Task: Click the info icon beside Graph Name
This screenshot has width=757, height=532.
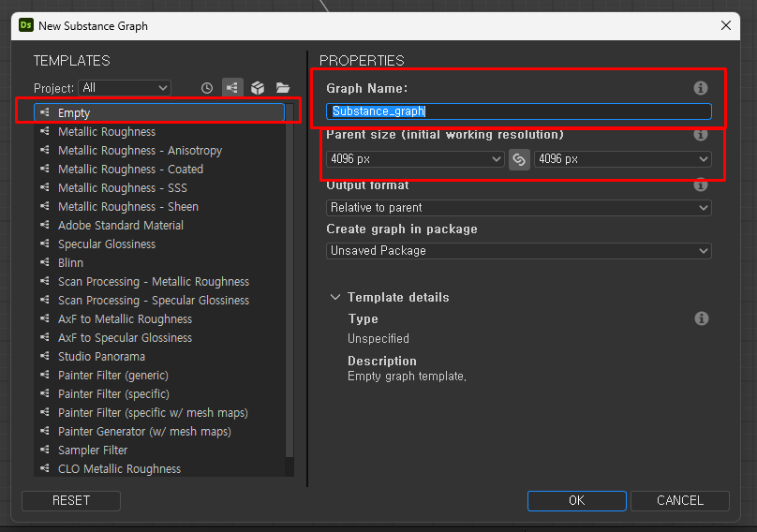Action: point(701,88)
